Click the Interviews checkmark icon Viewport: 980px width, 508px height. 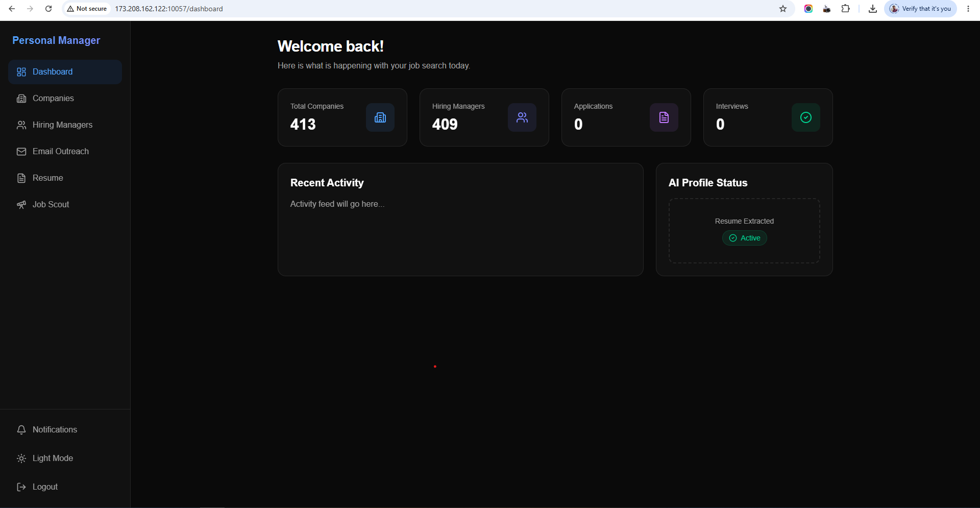pyautogui.click(x=806, y=117)
